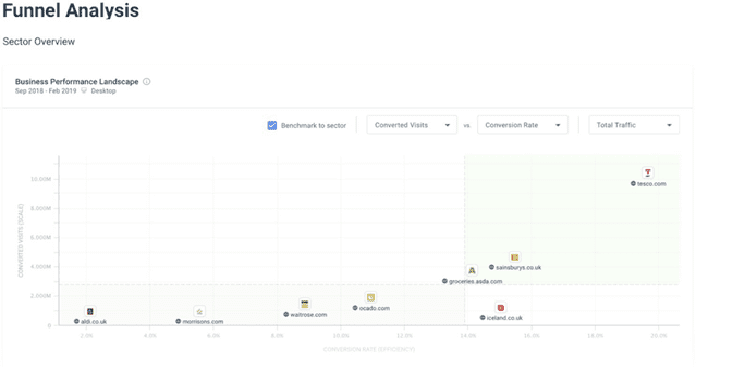Click the ocado.com logo icon
The image size is (730, 386).
click(x=371, y=298)
